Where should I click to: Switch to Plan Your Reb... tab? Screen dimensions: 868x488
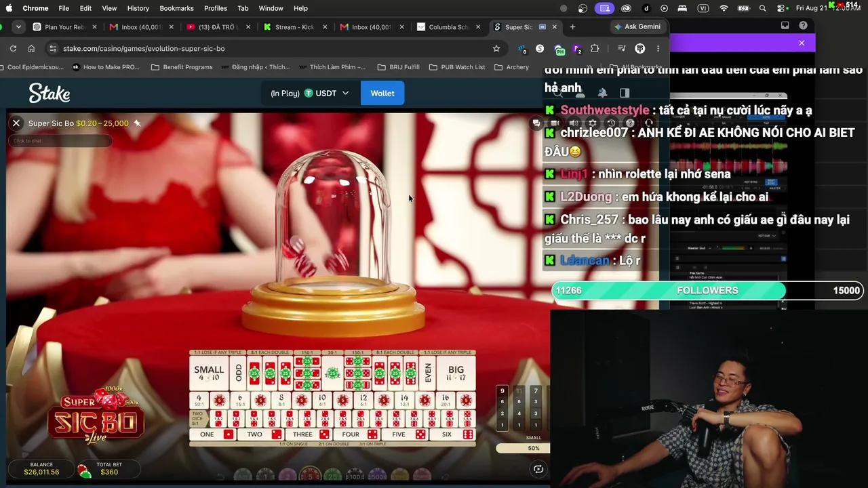[x=66, y=27]
